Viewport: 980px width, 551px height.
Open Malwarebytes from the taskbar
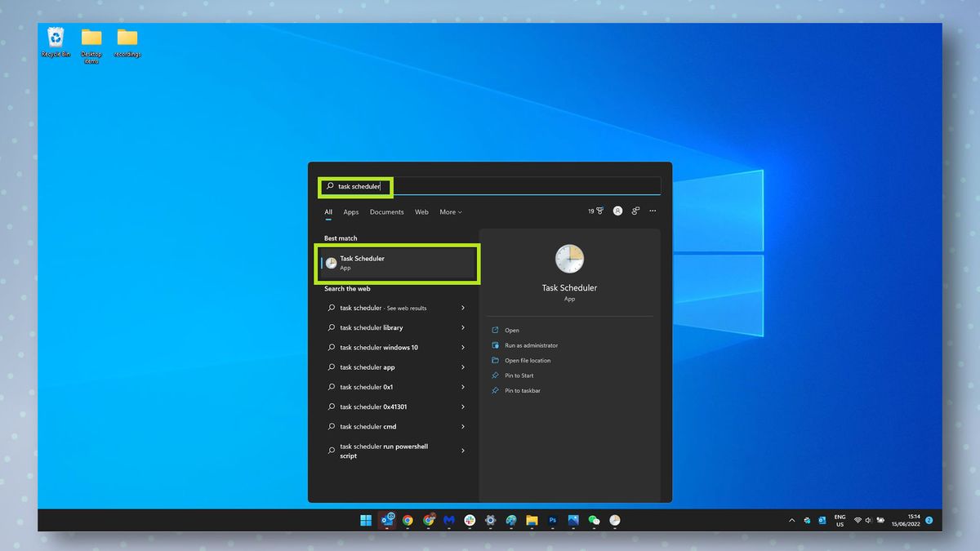pyautogui.click(x=450, y=520)
